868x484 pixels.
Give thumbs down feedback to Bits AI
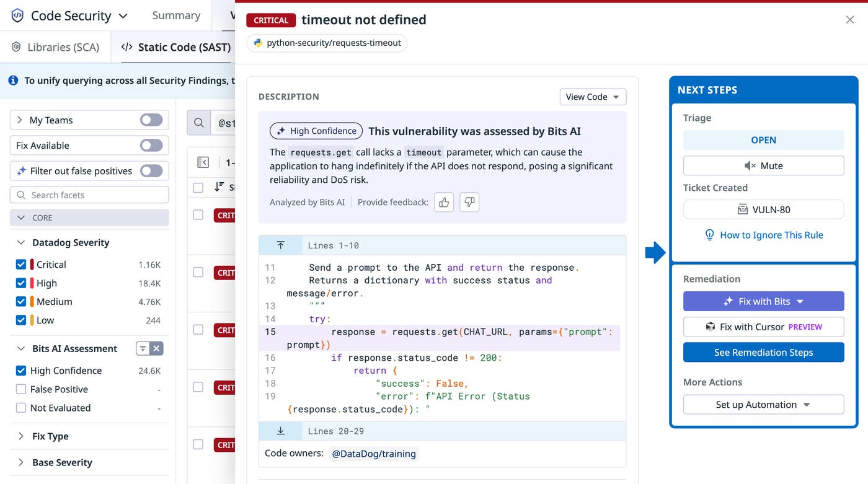pos(469,202)
